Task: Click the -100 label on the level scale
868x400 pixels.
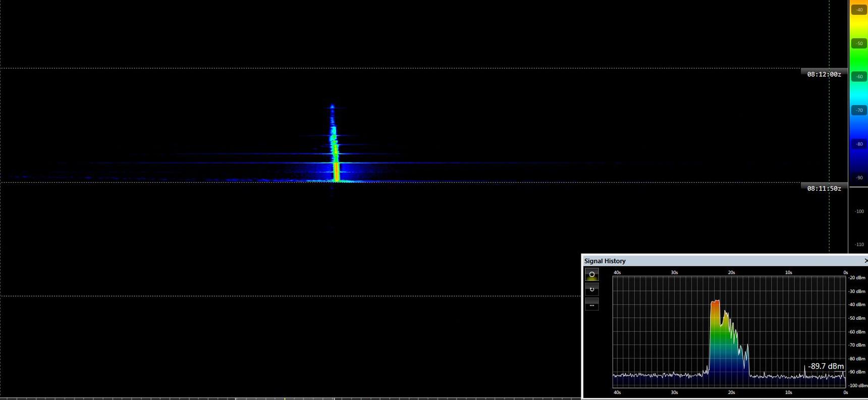Action: 859,211
